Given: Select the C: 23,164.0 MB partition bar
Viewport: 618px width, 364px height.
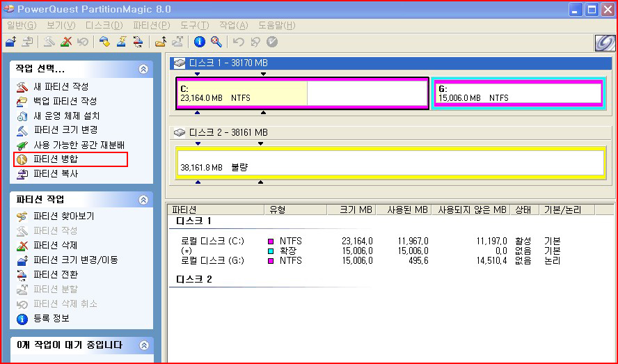Looking at the screenshot, I should coord(302,93).
